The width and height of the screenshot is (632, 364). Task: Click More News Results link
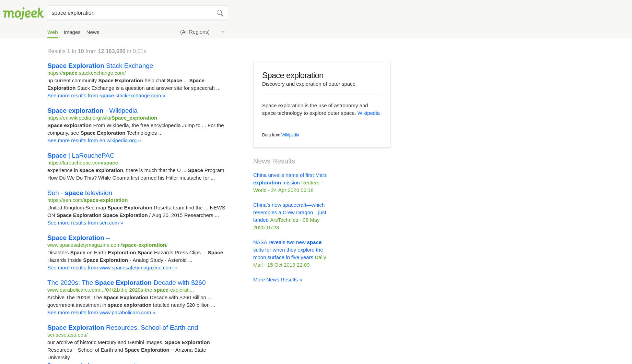point(278,280)
